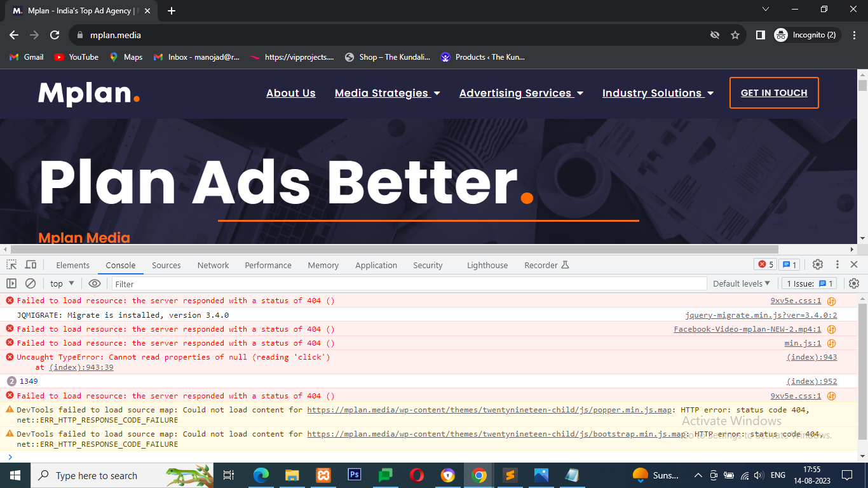Image resolution: width=868 pixels, height=488 pixels.
Task: Click the GET IN TOUCH button
Action: coord(774,93)
